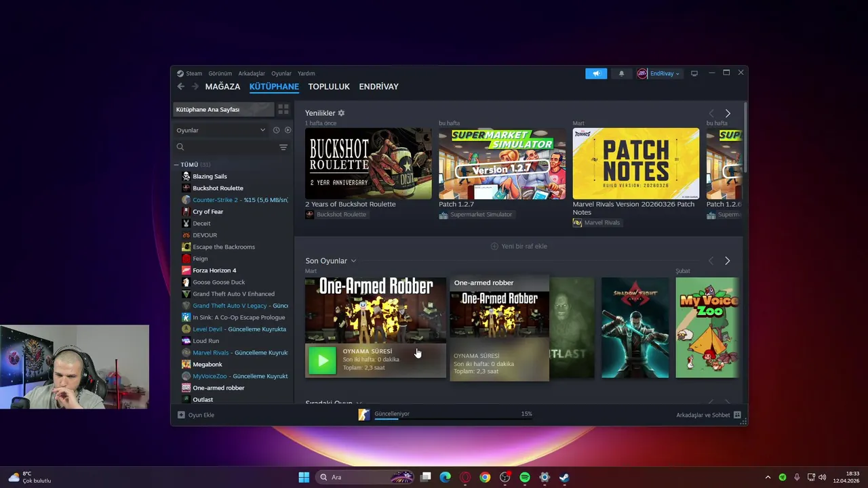Open Windows Start menu
The image size is (868, 488).
point(304,477)
